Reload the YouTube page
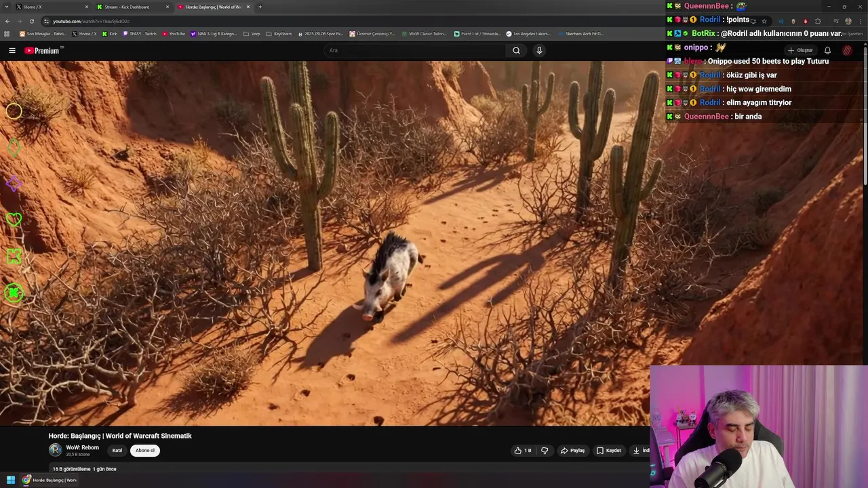The width and height of the screenshot is (868, 488). [31, 21]
